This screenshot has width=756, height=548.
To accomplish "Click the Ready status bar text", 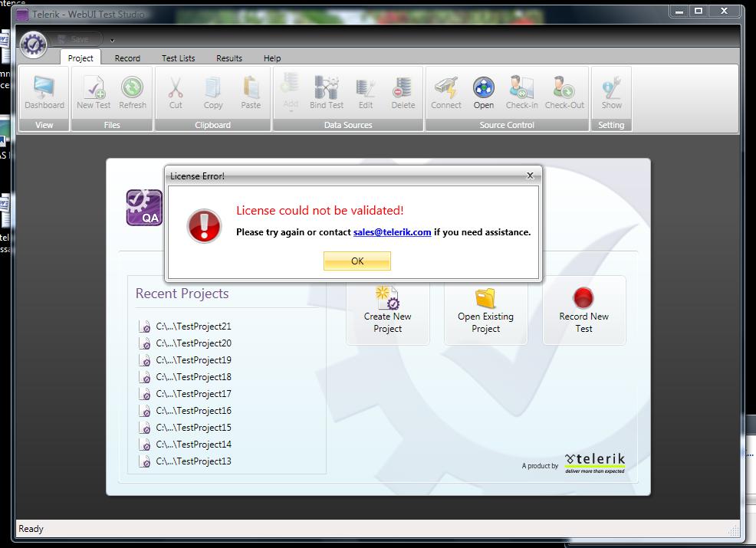I will (31, 529).
